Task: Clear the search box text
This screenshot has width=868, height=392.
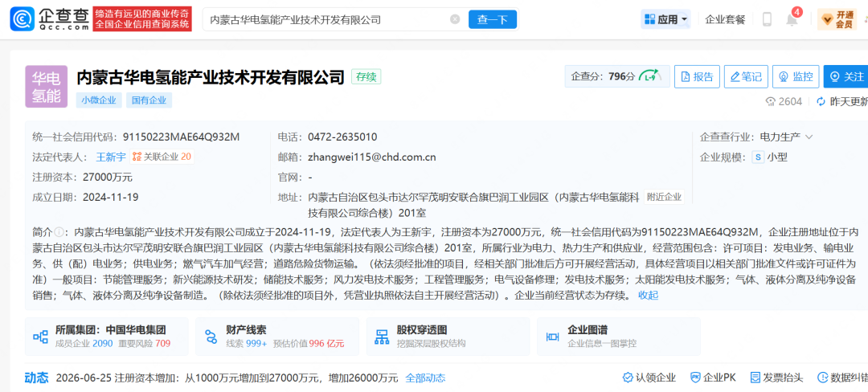Action: pyautogui.click(x=455, y=19)
